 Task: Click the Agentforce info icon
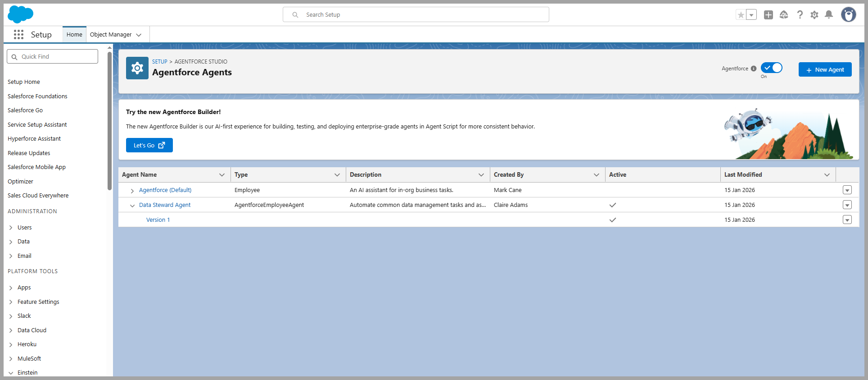click(x=754, y=69)
